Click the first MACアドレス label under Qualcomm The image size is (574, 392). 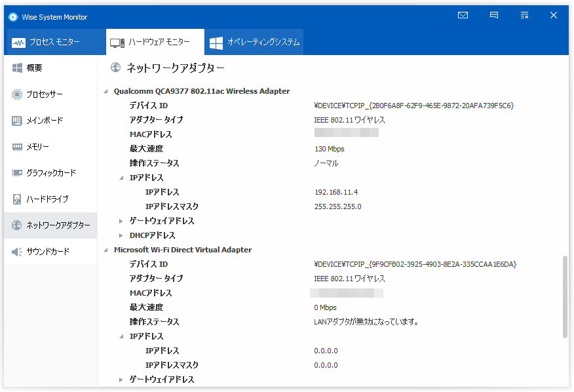point(151,134)
